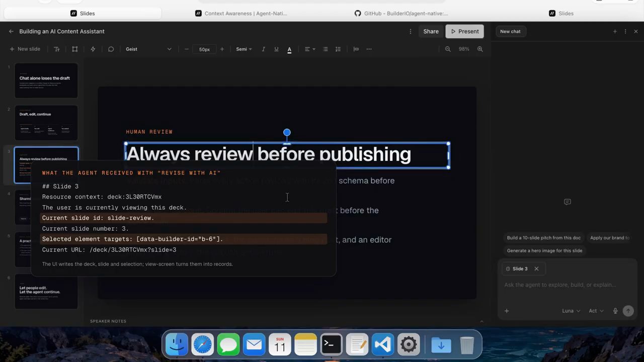This screenshot has width=644, height=362.
Task: Click the agent prompt input field
Action: (x=568, y=285)
